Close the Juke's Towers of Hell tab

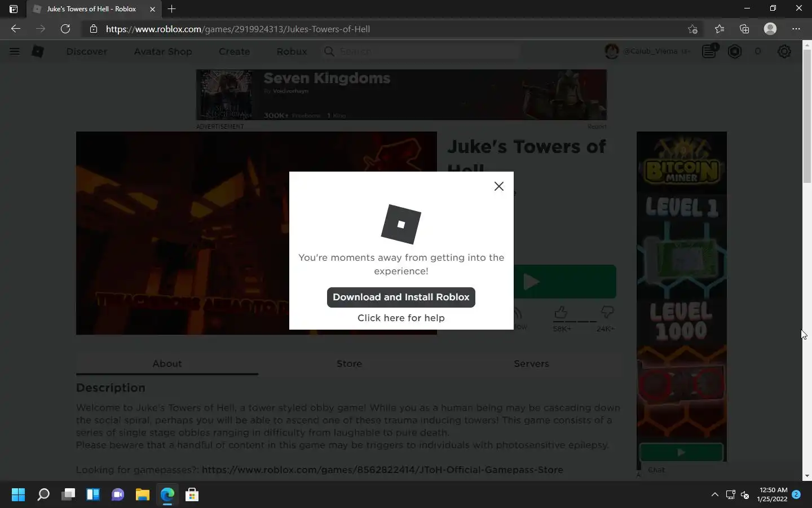[x=152, y=9]
